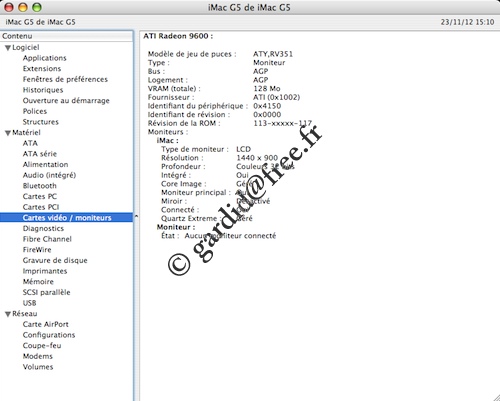The image size is (500, 401).
Task: Open Audio (intégré) details
Action: (49, 175)
